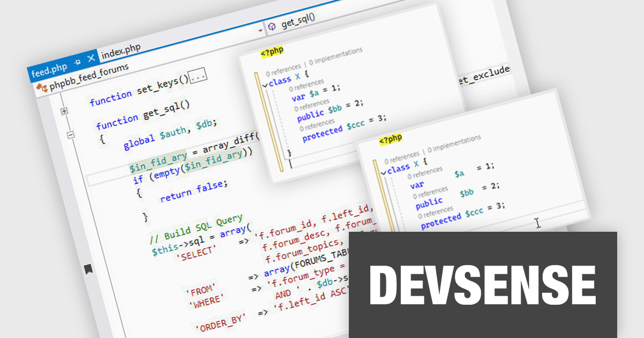Image resolution: width=644 pixels, height=338 pixels.
Task: Collapse class X chevron in upper snippet
Action: pyautogui.click(x=265, y=84)
